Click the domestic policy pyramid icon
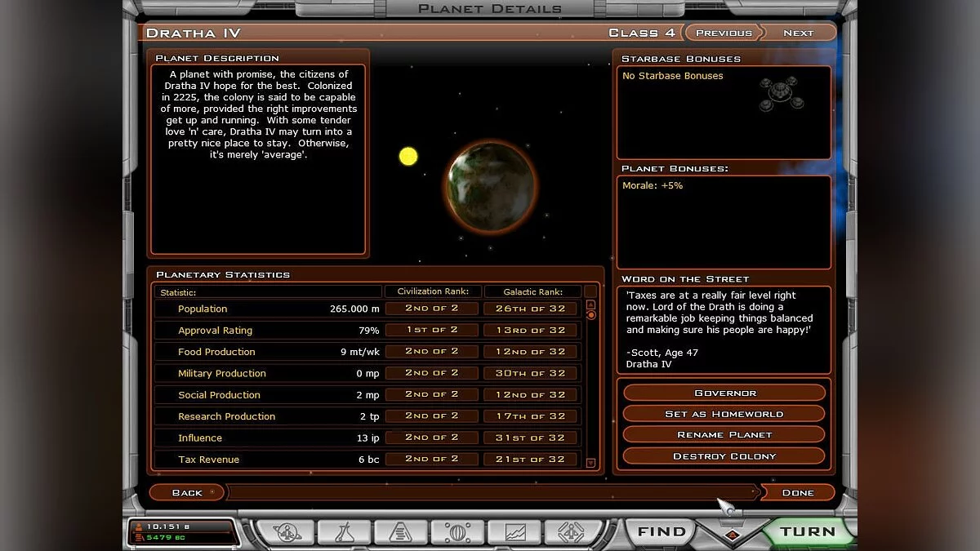 point(398,531)
